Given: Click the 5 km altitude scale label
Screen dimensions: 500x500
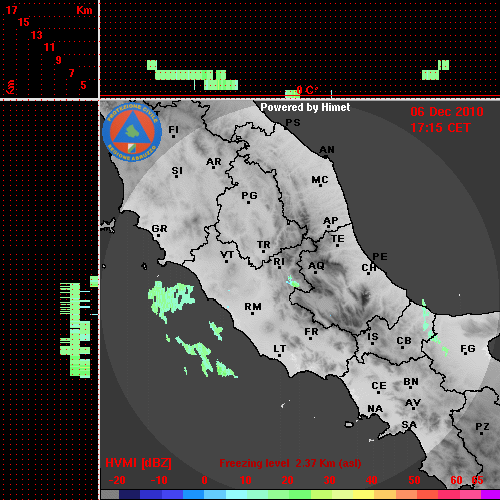Looking at the screenshot, I should click(x=83, y=85).
